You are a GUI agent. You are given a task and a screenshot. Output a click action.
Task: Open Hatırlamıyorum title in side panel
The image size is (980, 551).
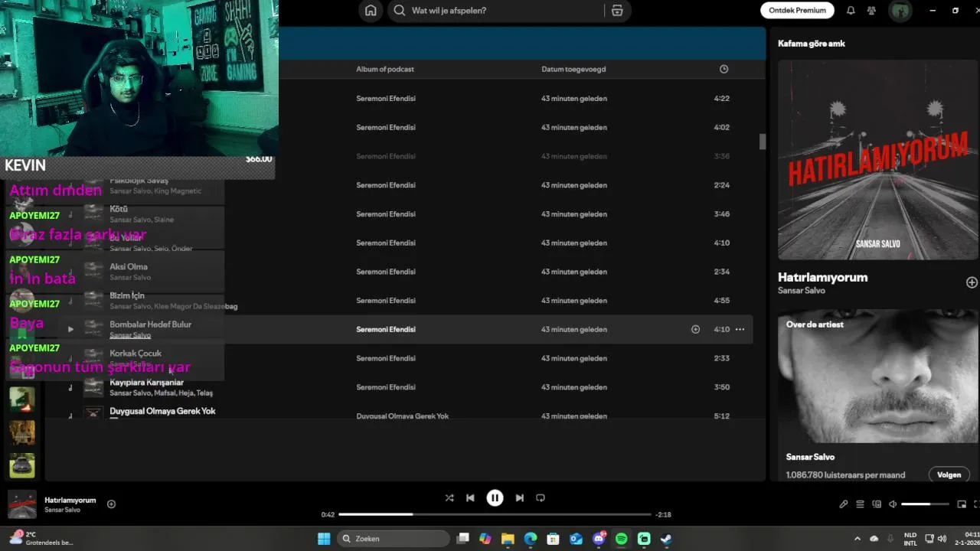tap(822, 277)
